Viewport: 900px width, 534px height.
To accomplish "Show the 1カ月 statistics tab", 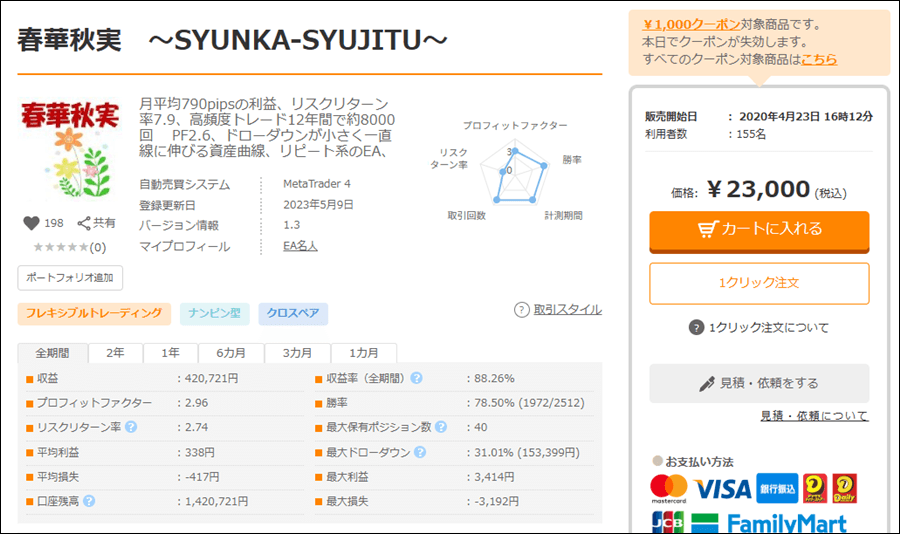I will point(364,353).
